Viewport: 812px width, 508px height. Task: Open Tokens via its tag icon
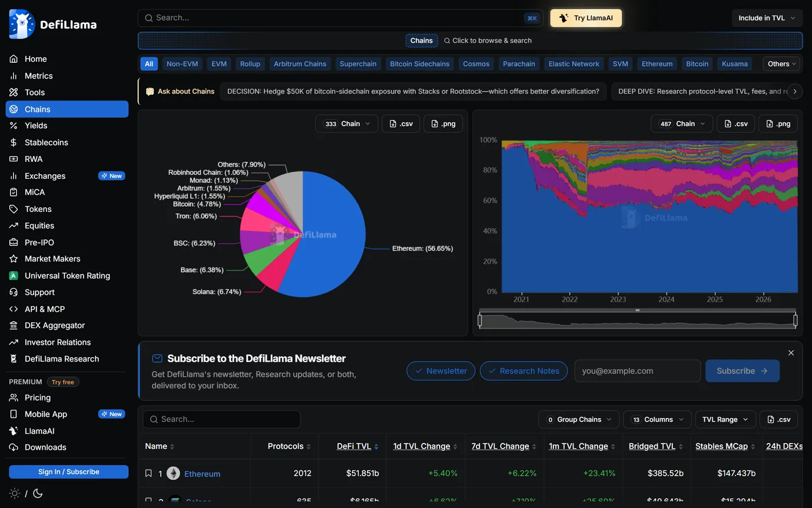[x=13, y=209]
